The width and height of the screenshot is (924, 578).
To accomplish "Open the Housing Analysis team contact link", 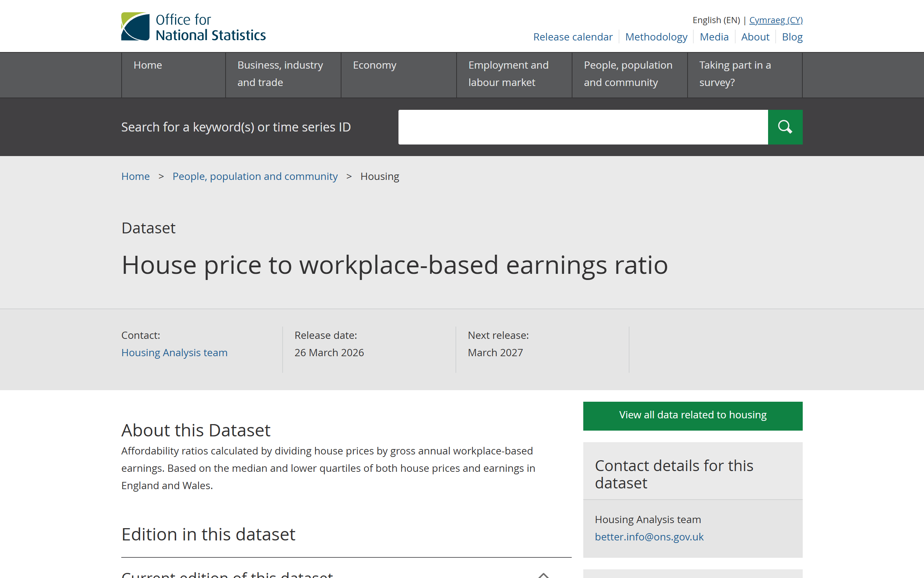I will point(174,353).
